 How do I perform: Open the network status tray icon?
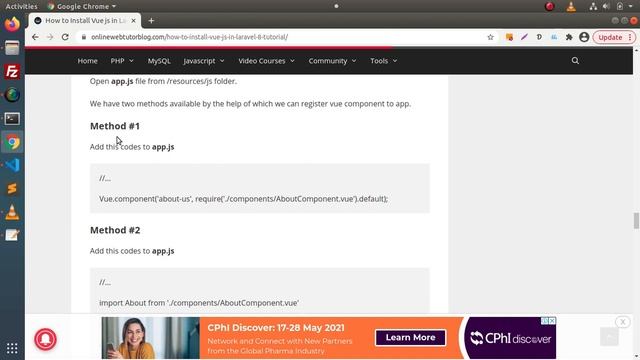point(593,6)
